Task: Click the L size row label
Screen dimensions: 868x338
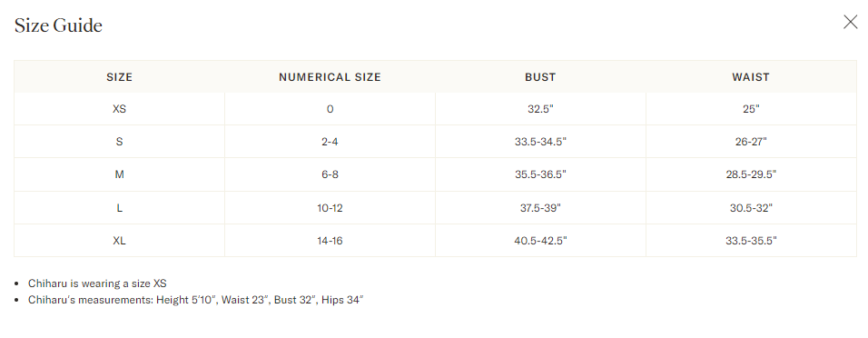Action: [x=120, y=208]
